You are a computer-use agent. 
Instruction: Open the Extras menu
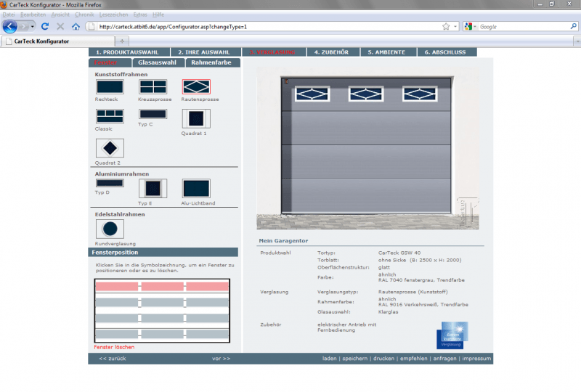click(x=140, y=15)
